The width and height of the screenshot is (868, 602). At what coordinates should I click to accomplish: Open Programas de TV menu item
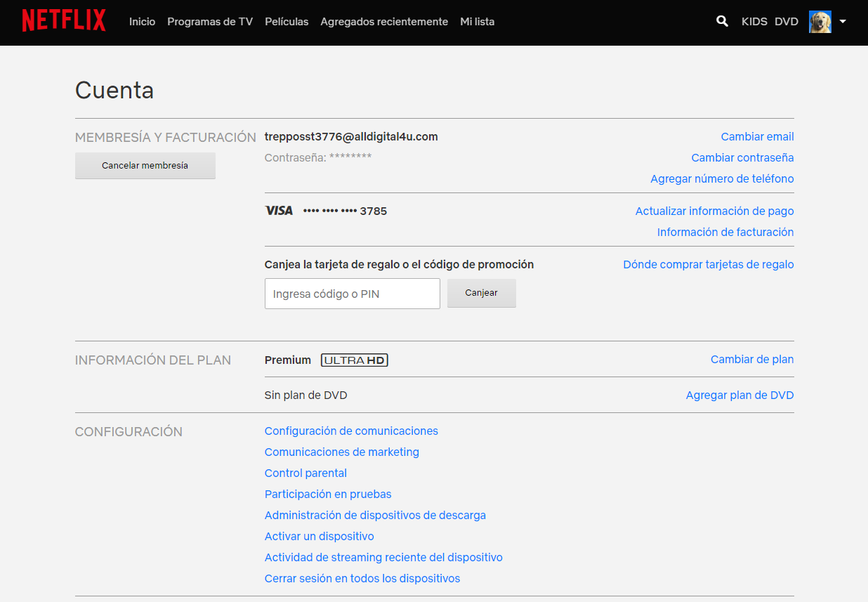tap(210, 22)
